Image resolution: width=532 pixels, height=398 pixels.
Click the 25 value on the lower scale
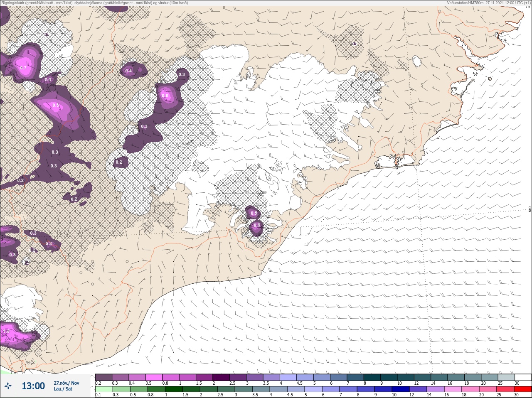(x=499, y=395)
